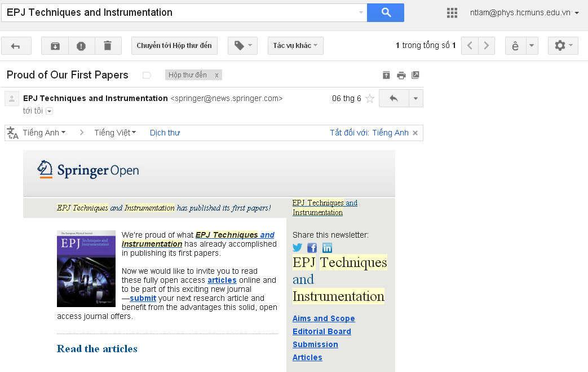The height and width of the screenshot is (372, 588).
Task: Close the translation bar
Action: (x=415, y=133)
